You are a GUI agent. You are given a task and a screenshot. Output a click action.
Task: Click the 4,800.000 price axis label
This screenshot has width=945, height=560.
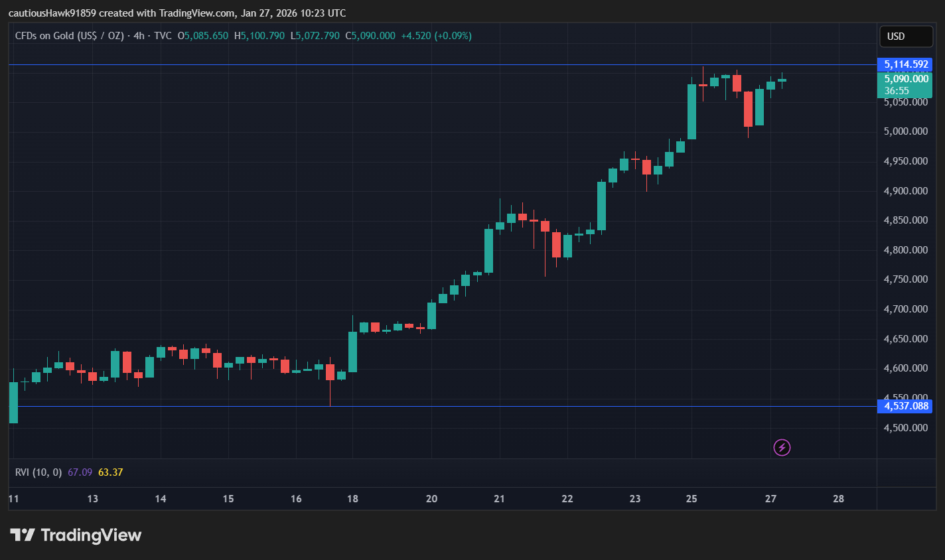tap(905, 250)
